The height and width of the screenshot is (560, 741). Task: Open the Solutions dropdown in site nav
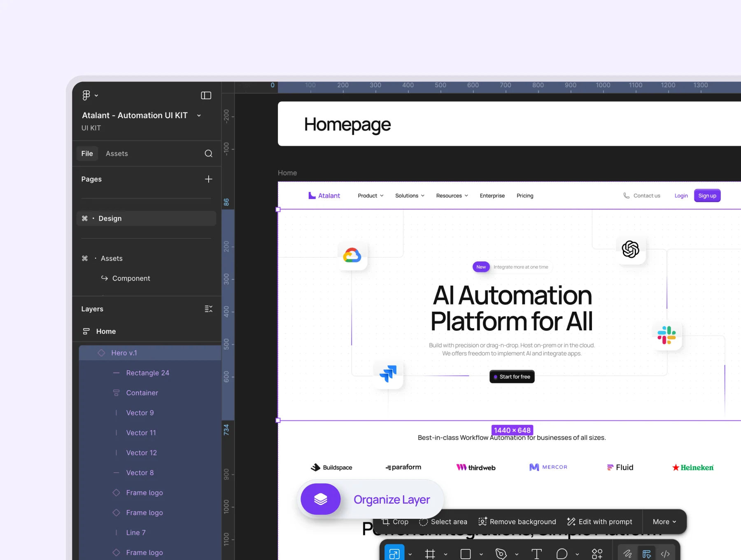410,196
